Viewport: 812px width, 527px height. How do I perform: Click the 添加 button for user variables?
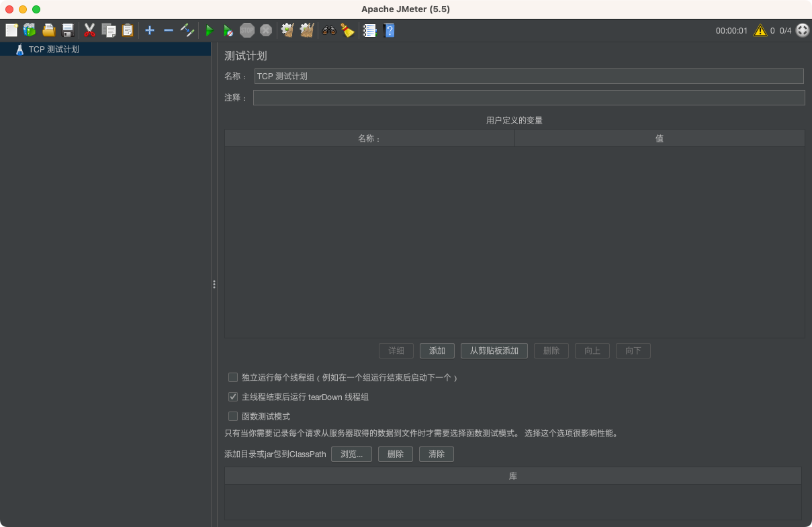[437, 350]
